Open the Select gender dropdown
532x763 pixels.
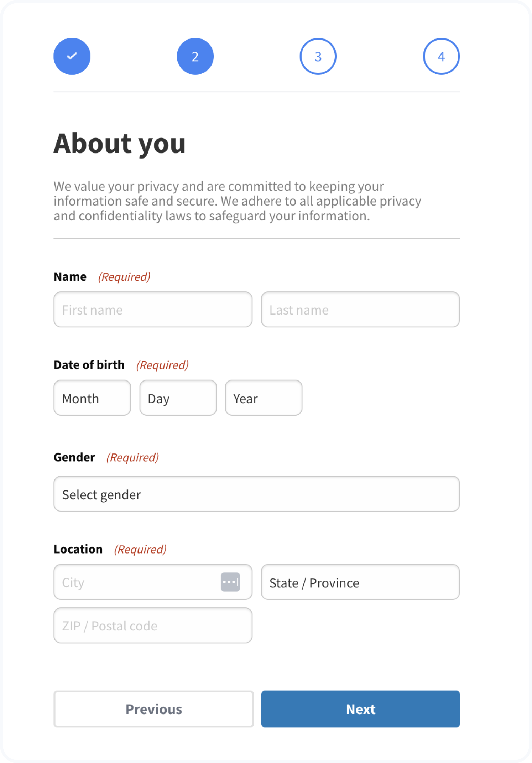tap(256, 494)
